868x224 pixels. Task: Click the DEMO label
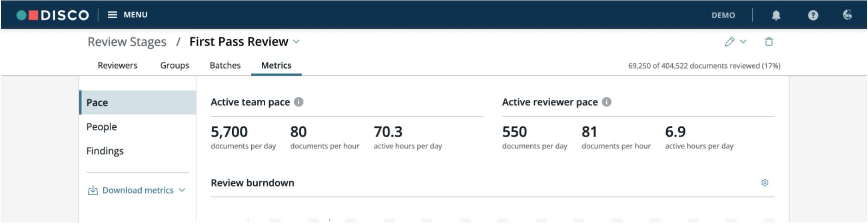pyautogui.click(x=723, y=15)
